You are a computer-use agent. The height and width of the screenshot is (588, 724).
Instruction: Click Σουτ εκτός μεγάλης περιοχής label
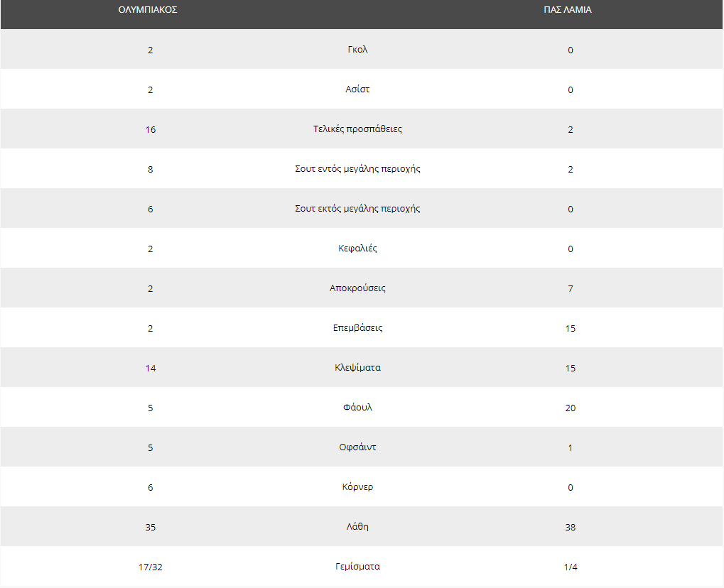[x=357, y=209]
